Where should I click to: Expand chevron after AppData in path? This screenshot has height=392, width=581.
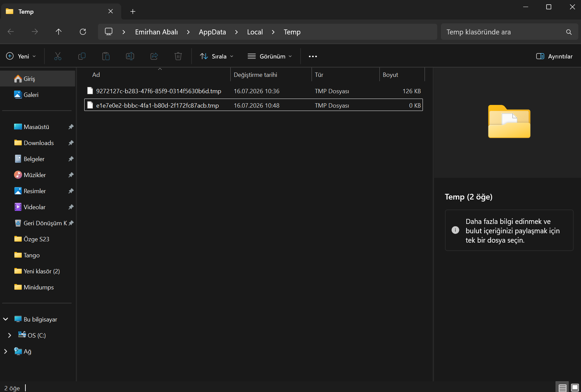[x=236, y=32]
